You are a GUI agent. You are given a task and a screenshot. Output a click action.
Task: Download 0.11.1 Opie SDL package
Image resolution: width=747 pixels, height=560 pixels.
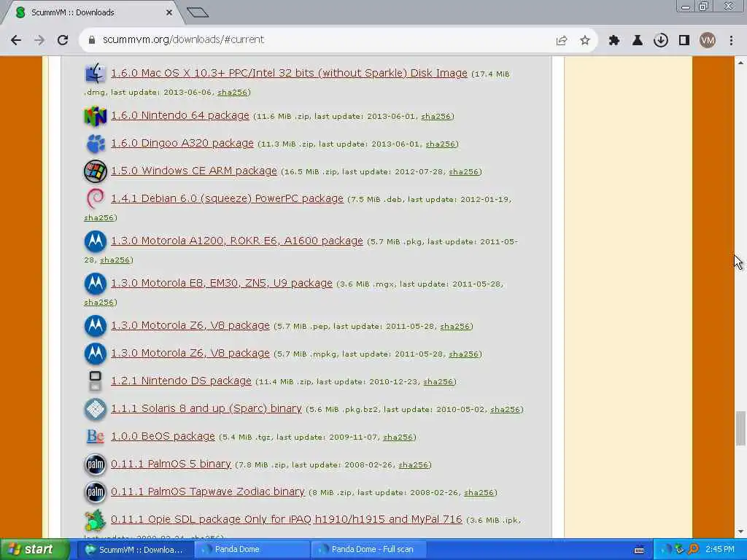click(286, 519)
